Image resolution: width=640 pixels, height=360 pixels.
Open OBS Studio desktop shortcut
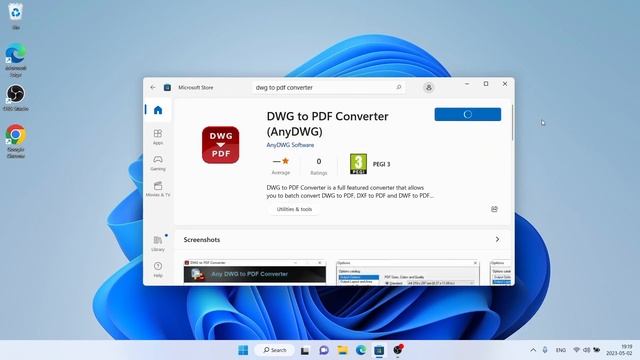(x=16, y=98)
